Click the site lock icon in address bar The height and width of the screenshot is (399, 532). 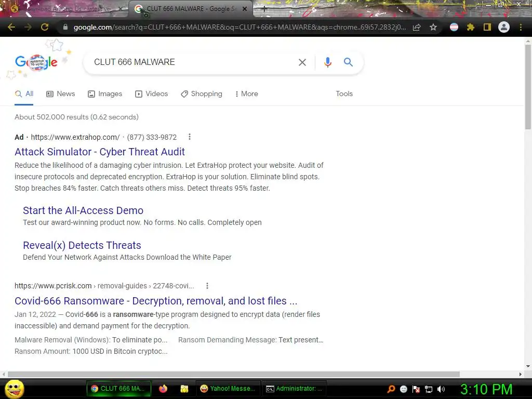pos(65,27)
